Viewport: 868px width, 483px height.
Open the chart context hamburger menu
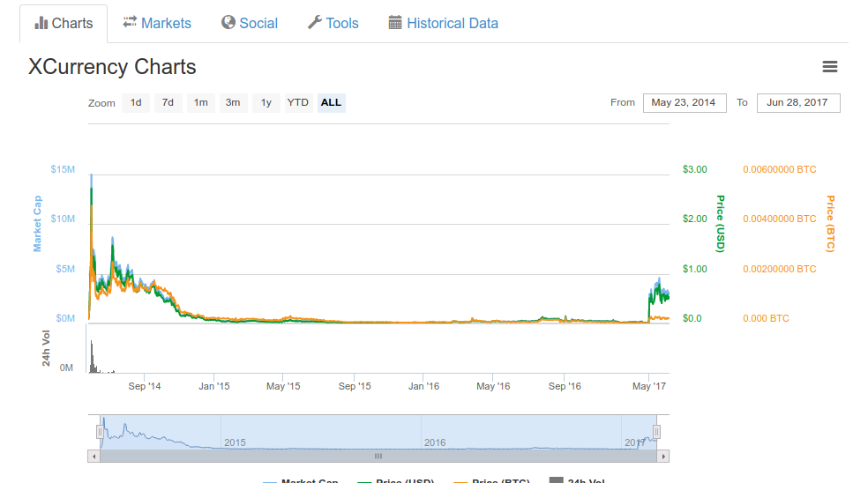830,67
